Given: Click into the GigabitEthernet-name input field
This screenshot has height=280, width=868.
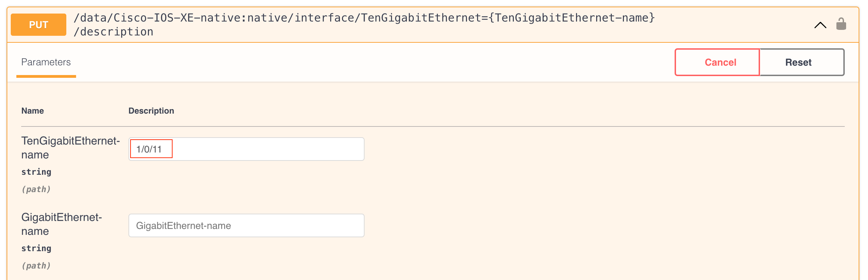Looking at the screenshot, I should point(246,225).
